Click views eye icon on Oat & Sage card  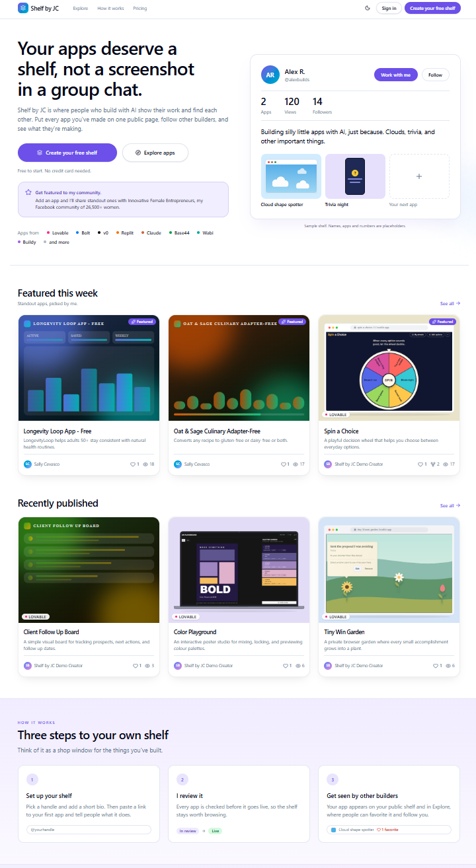click(x=296, y=464)
